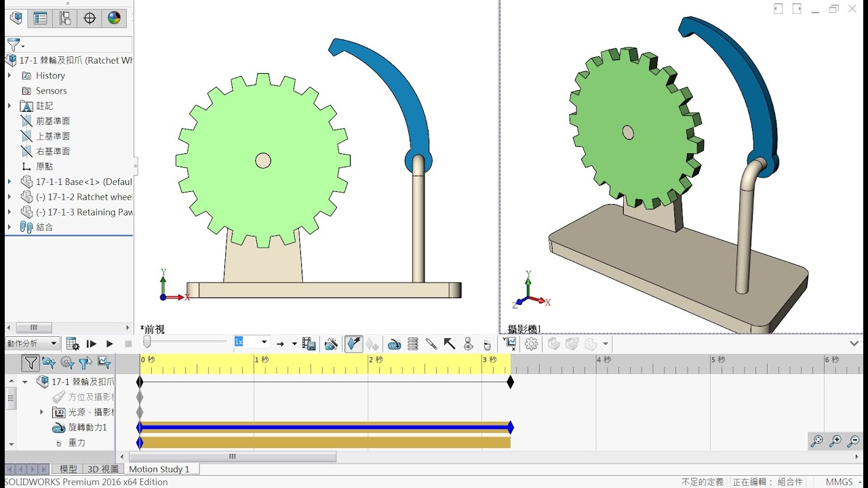
Task: Select 原點 origin in tree
Action: [44, 167]
